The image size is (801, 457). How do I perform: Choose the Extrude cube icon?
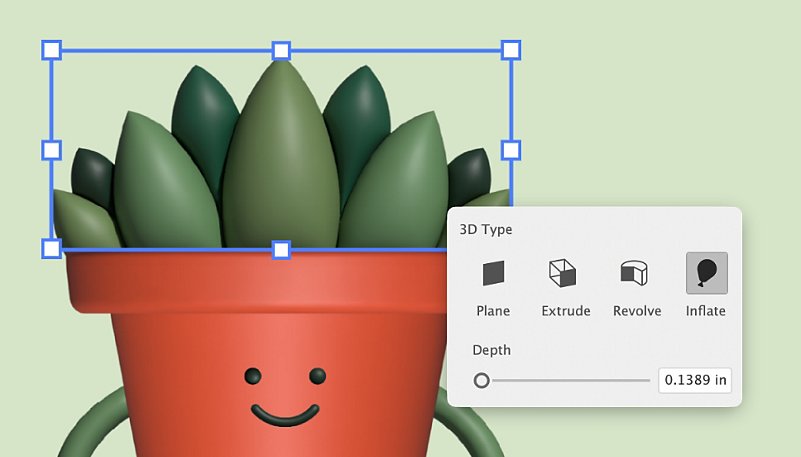click(563, 272)
